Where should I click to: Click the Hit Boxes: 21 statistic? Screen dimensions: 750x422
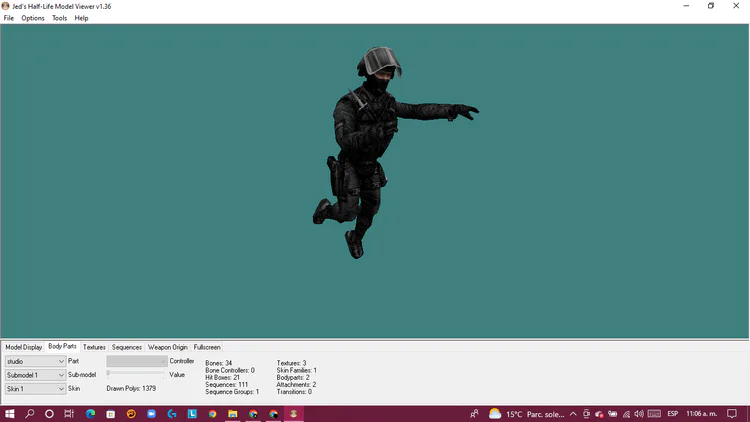pos(222,378)
